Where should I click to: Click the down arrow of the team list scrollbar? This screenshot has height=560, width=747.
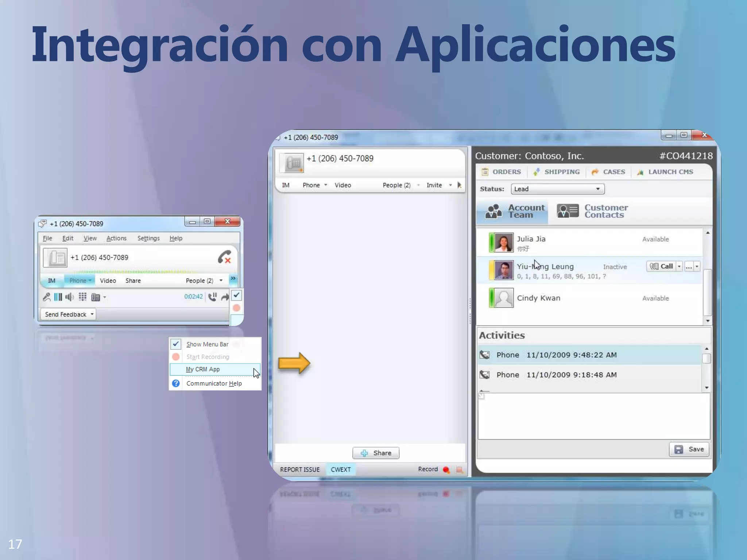tap(708, 321)
